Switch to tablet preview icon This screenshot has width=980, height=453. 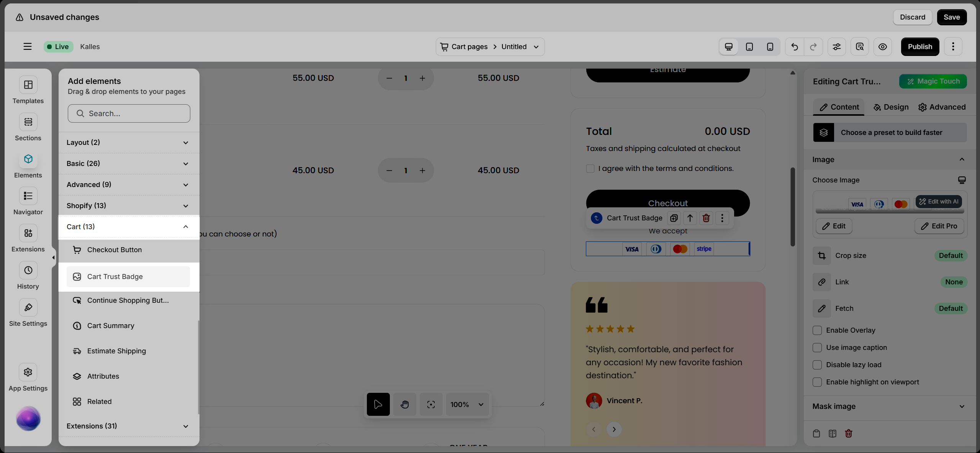coord(749,47)
